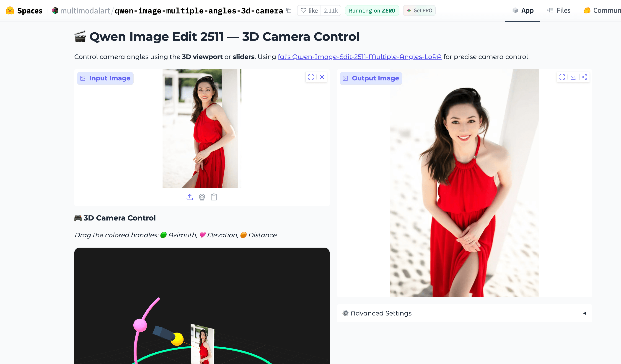Remove the input image with the X icon
This screenshot has width=621, height=364.
(322, 77)
